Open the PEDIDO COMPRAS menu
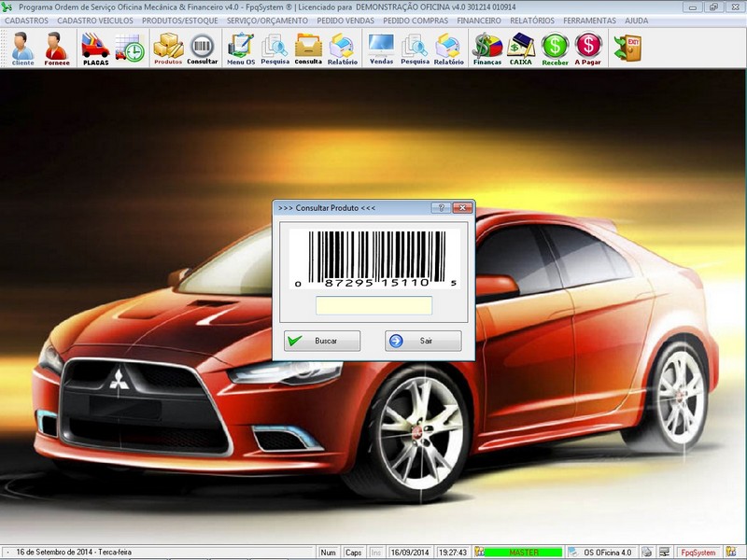The height and width of the screenshot is (560, 747). [x=416, y=21]
